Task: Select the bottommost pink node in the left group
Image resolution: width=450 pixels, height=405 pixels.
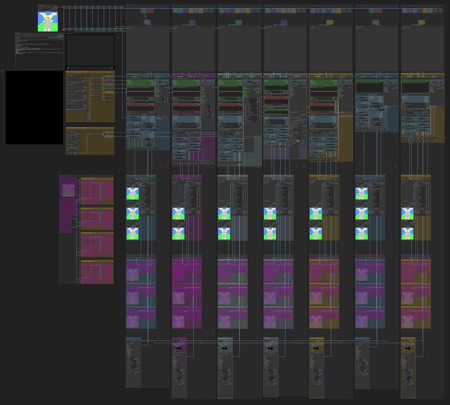Action: pos(97,272)
